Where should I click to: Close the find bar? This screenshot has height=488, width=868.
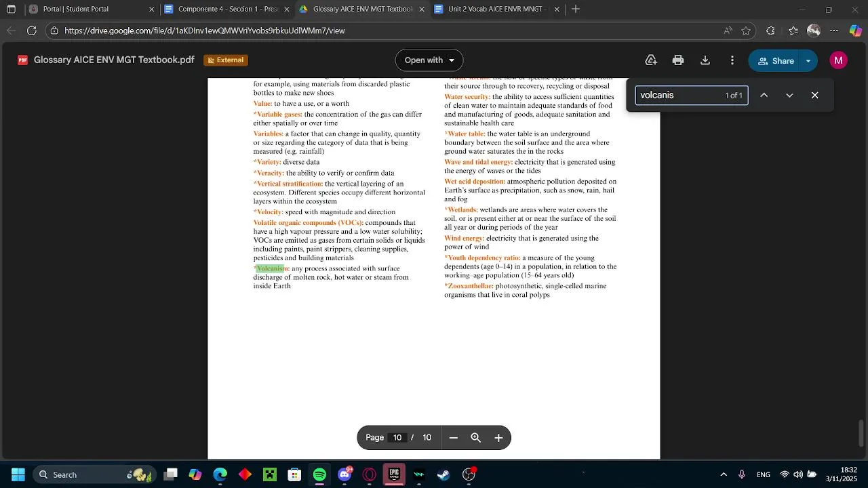[815, 96]
